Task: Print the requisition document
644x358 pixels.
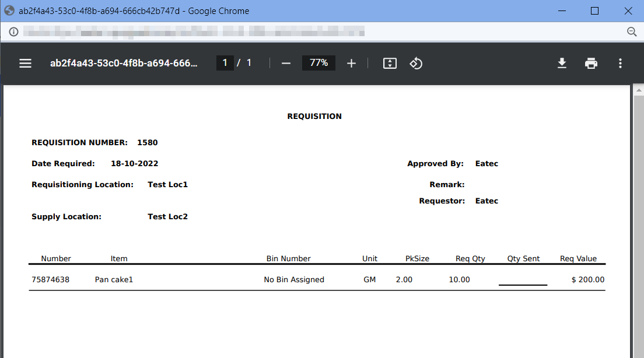Action: click(591, 63)
